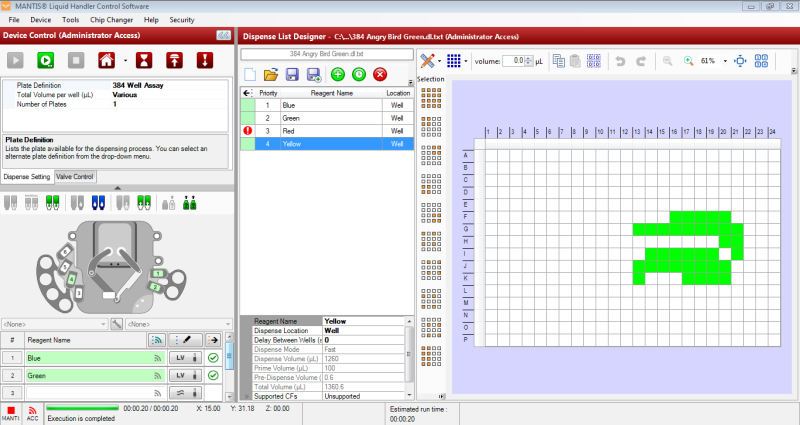
Task: Open the dropdown arrow next to Home icon
Action: click(x=126, y=61)
